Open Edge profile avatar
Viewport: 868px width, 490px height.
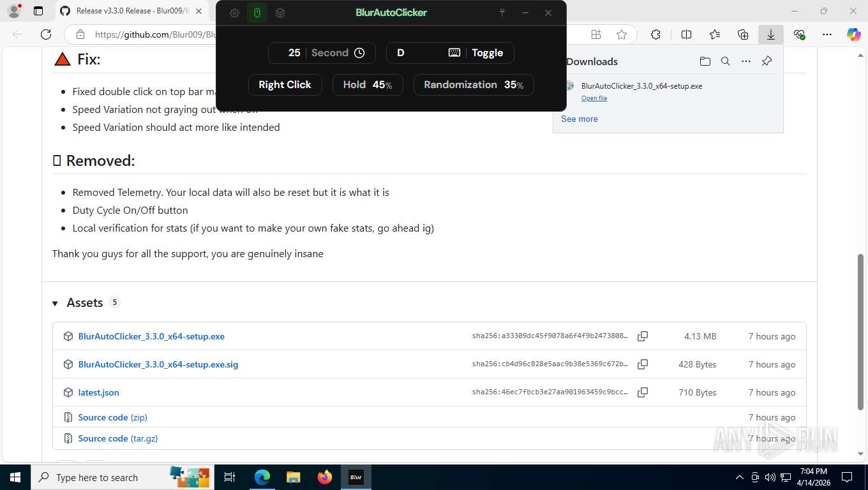13,11
